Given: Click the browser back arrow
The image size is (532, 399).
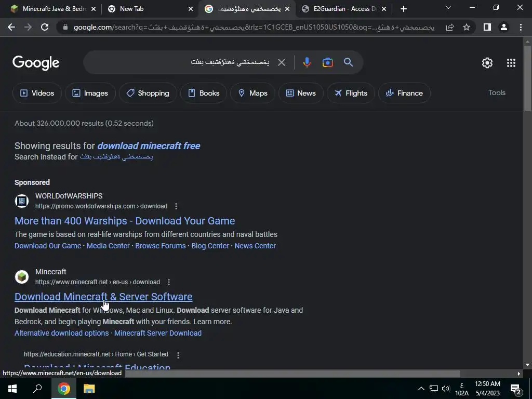Looking at the screenshot, I should 11,27.
